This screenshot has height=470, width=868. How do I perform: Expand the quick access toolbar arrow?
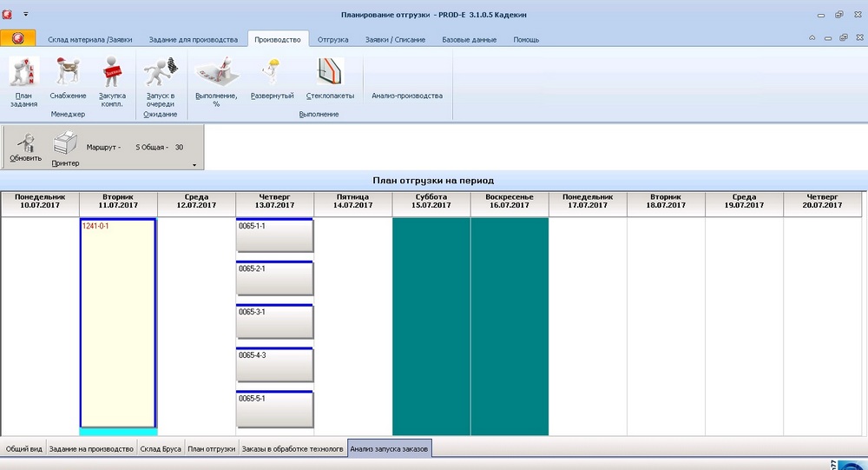click(25, 15)
